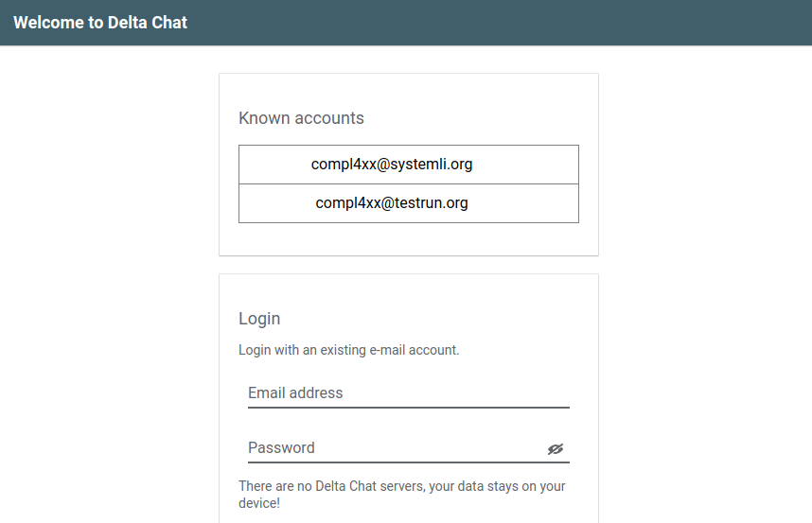Image resolution: width=812 pixels, height=523 pixels.
Task: Click the underline beneath the Password field
Action: pyautogui.click(x=408, y=462)
